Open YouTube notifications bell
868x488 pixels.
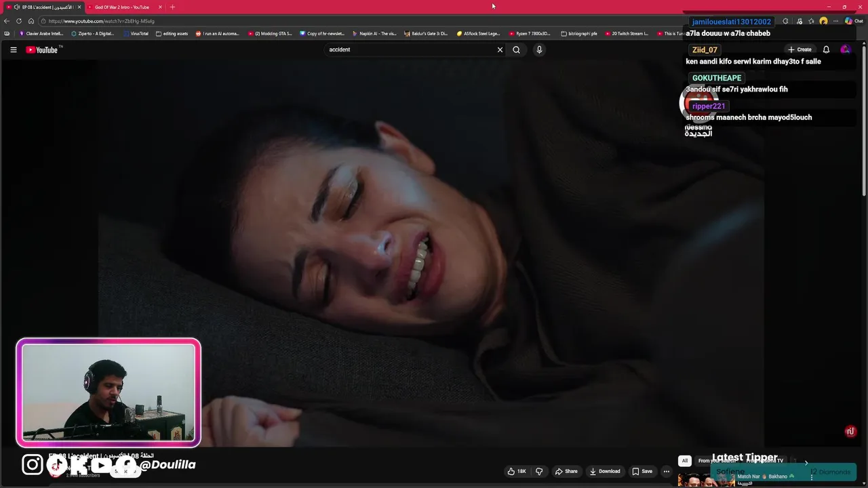tap(826, 49)
